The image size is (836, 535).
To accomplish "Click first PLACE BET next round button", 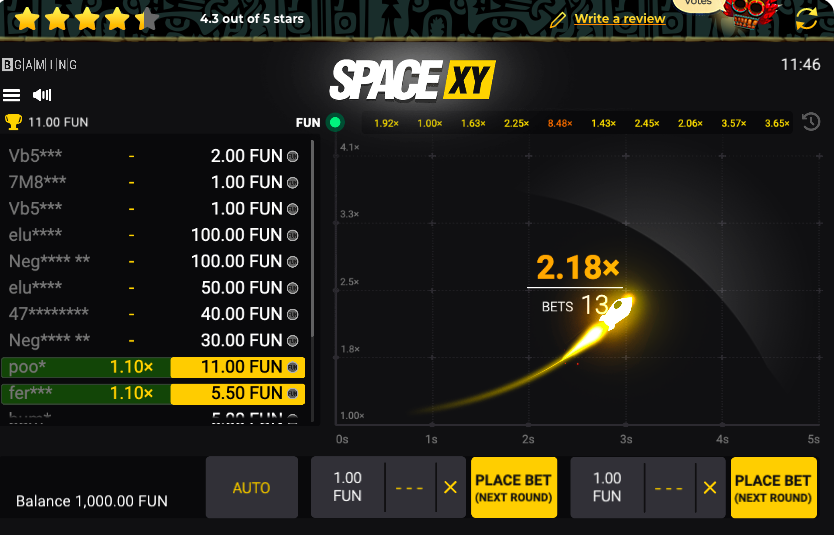I will [514, 487].
